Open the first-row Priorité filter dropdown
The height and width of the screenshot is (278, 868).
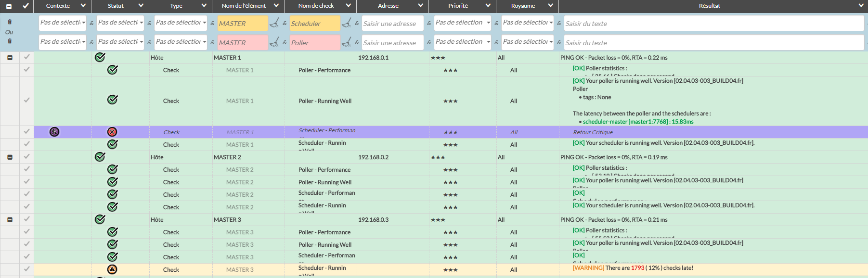(x=462, y=23)
